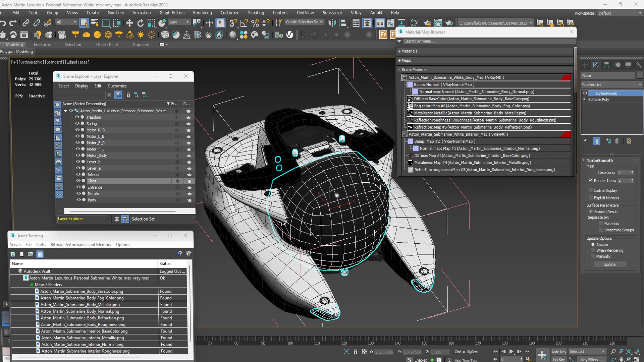Click the Iterations spinner arrows
The height and width of the screenshot is (362, 644).
[632, 172]
